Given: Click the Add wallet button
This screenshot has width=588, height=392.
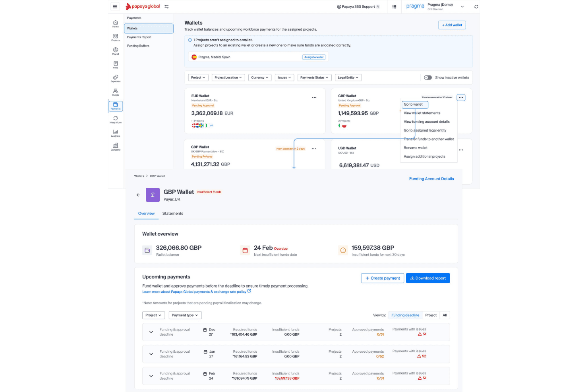Looking at the screenshot, I should pos(452,25).
